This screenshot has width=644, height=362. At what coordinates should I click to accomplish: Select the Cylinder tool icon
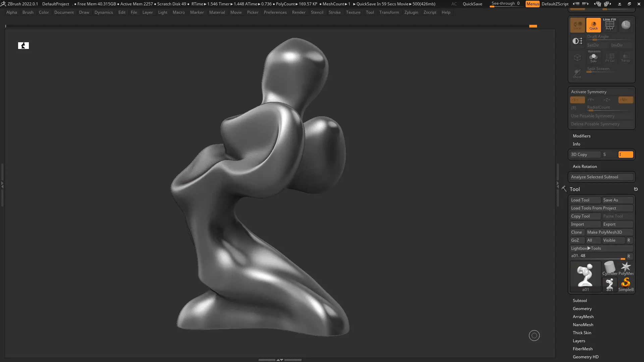click(609, 269)
